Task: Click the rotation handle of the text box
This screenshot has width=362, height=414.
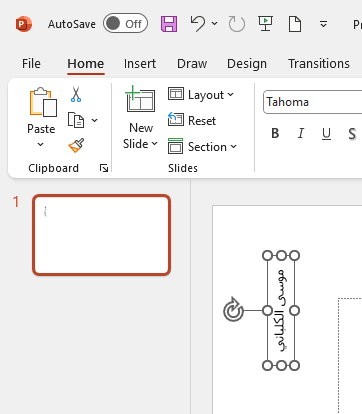Action: (233, 310)
